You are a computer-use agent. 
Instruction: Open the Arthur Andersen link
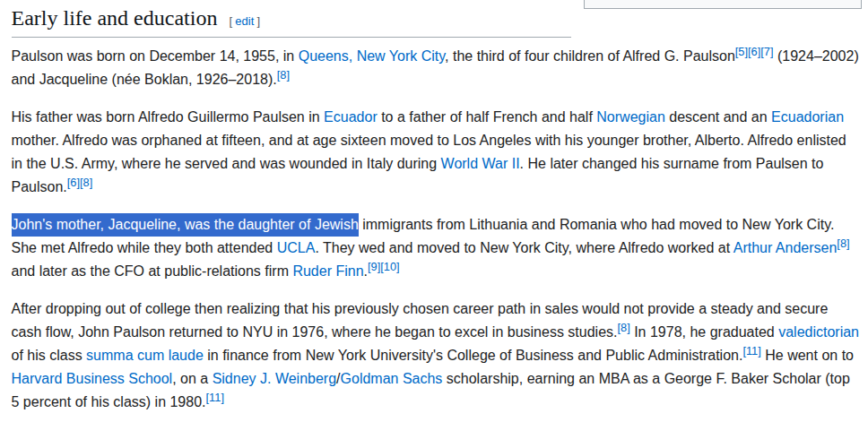coord(785,247)
